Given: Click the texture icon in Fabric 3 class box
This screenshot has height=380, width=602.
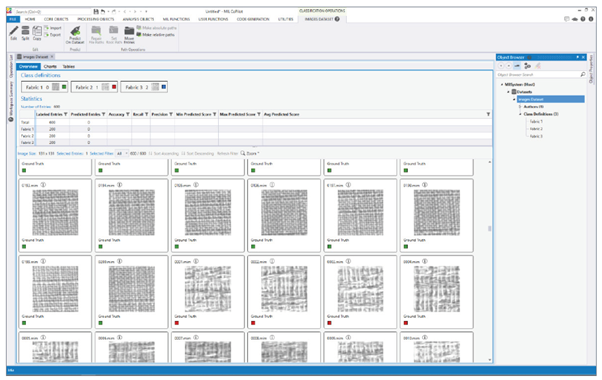Looking at the screenshot, I should point(155,87).
